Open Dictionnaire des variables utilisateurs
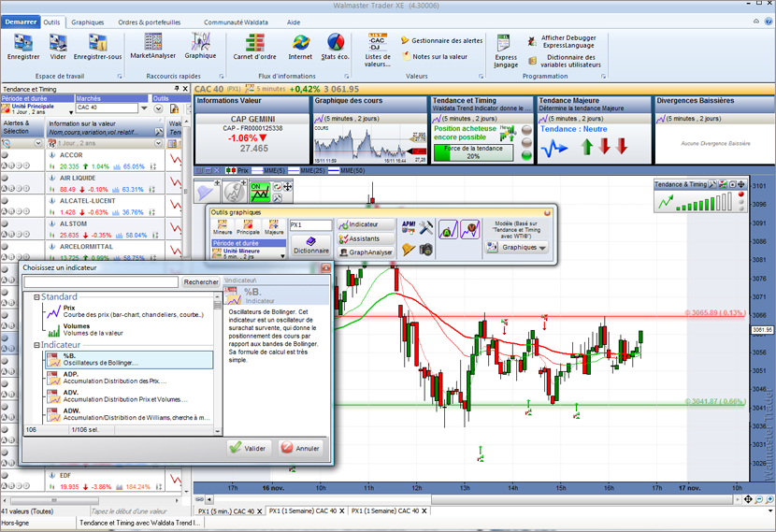This screenshot has width=776, height=532. point(565,61)
